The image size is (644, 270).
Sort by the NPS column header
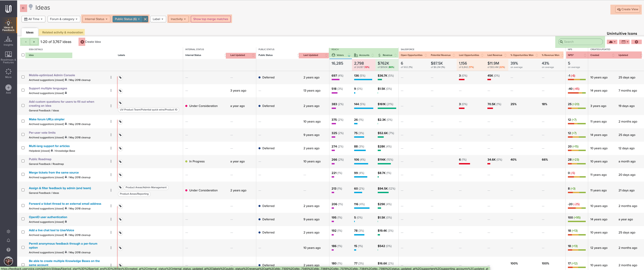[577, 55]
